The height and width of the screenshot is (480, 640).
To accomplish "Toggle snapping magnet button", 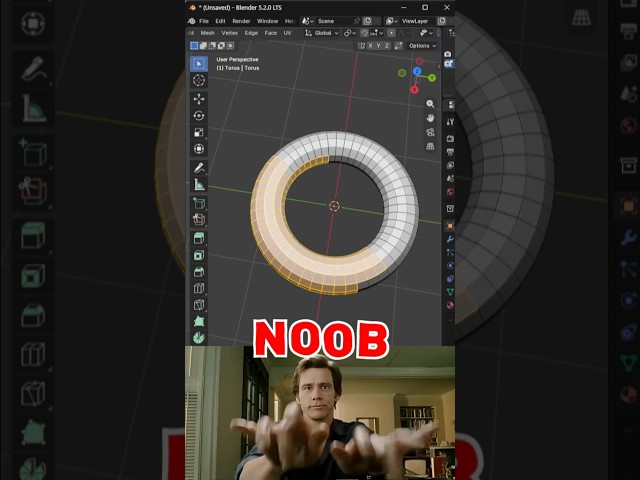I will pos(364,33).
